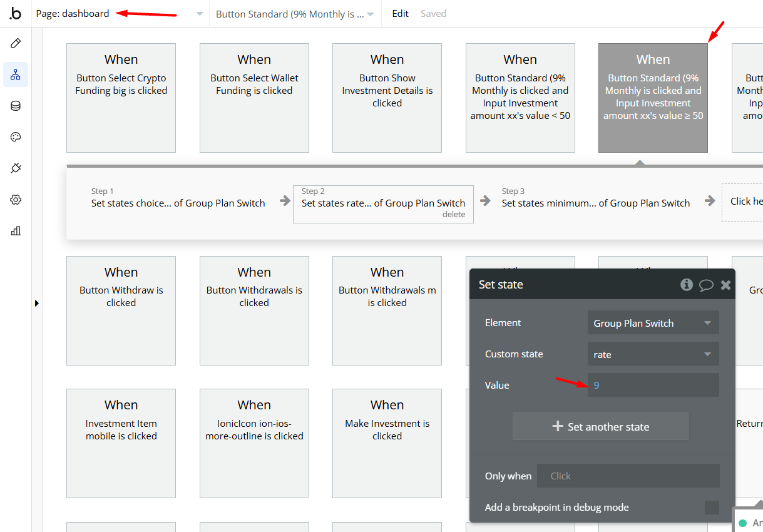Open comments in the Set state panel
This screenshot has height=532, width=763.
tap(706, 285)
